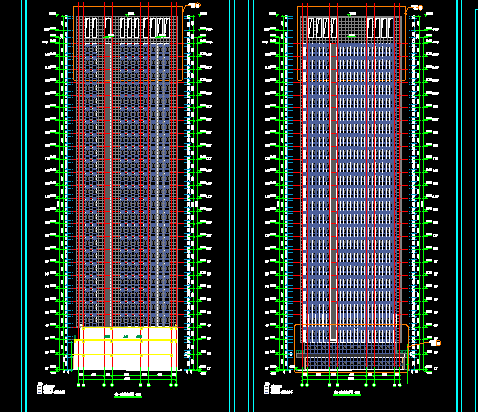Select the orange callout tag above the left elevation
478x412 pixels.
pyautogui.click(x=195, y=5)
